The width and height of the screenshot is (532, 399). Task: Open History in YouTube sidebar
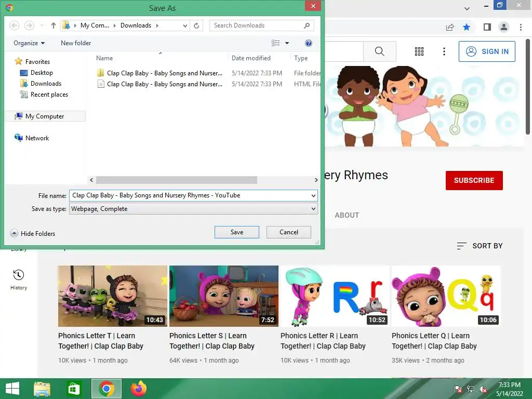coord(19,280)
